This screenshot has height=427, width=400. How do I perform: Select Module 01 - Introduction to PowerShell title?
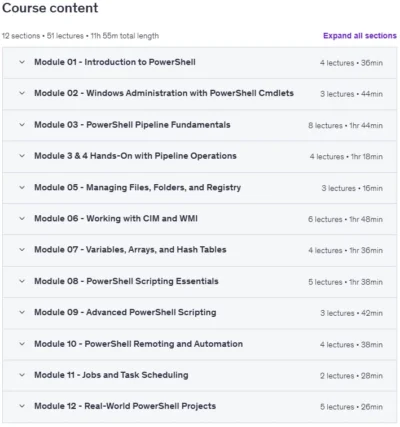(x=115, y=62)
